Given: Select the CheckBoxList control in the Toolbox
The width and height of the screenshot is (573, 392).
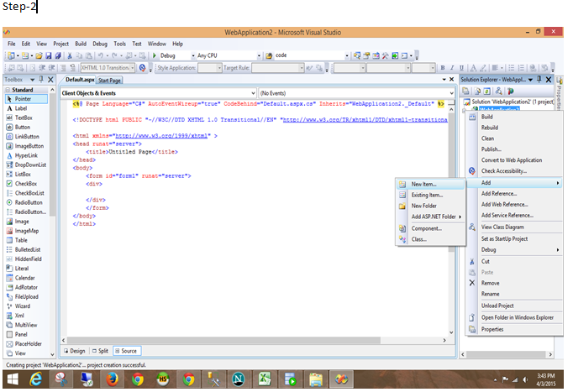Looking at the screenshot, I should tap(29, 192).
